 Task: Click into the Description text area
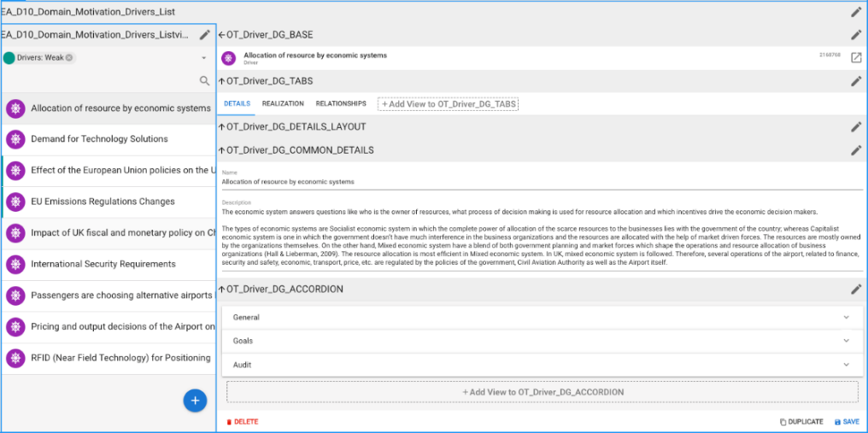(542, 237)
